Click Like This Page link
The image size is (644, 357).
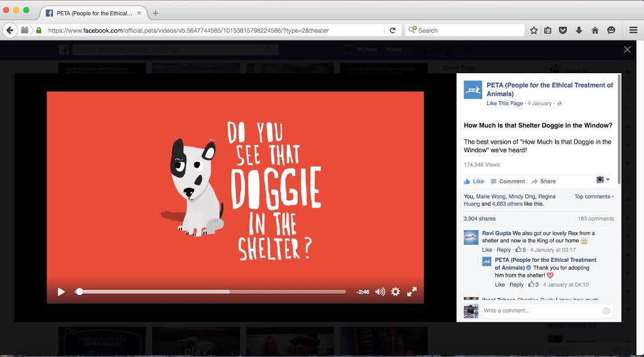coord(505,103)
